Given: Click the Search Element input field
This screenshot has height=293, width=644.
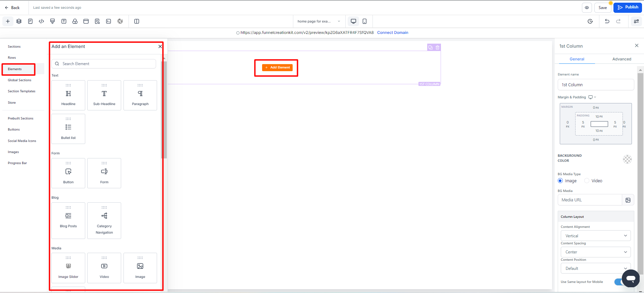Looking at the screenshot, I should pyautogui.click(x=107, y=64).
